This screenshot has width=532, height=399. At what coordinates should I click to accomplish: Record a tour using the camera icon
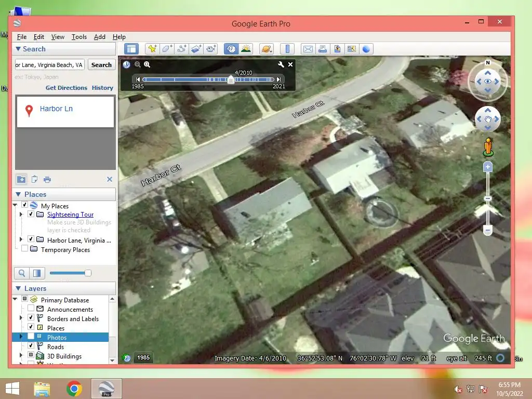[x=211, y=49]
